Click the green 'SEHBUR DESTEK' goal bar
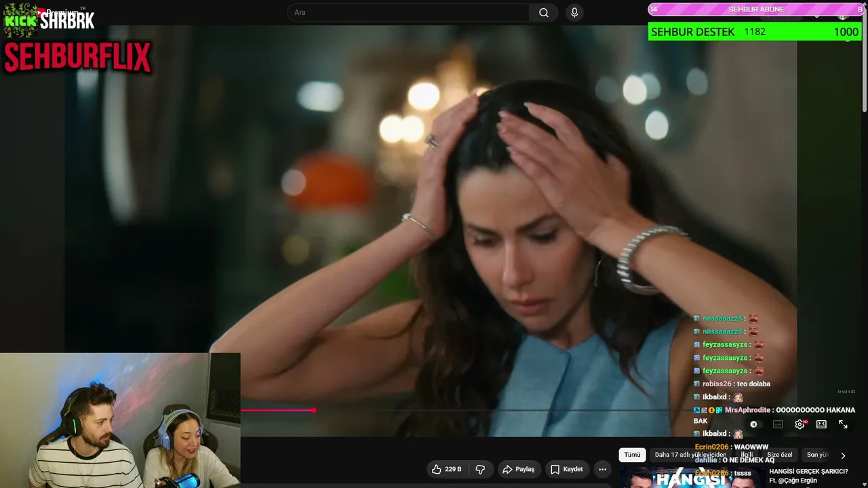 pos(753,32)
